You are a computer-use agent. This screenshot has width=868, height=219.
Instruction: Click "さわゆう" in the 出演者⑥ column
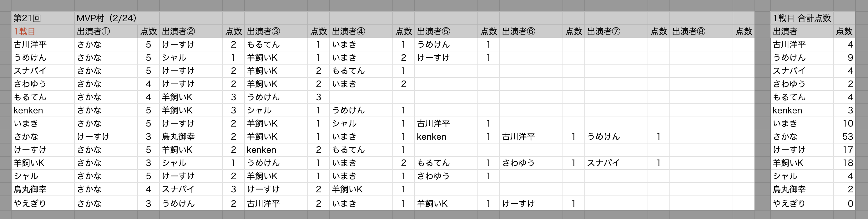(x=518, y=163)
